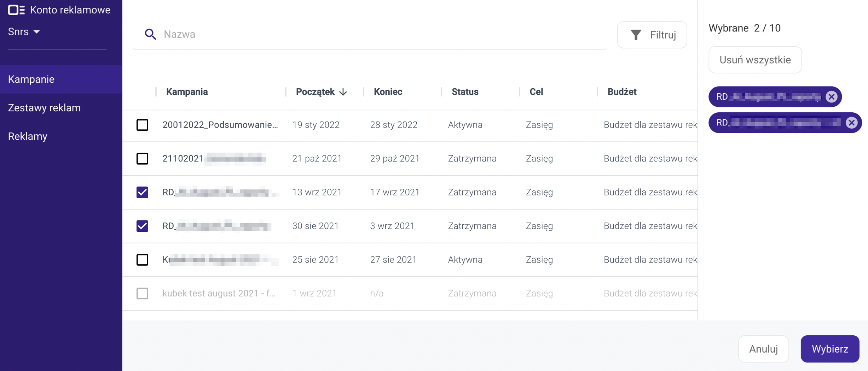Cancel with the Anuluj button
This screenshot has width=868, height=371.
tap(763, 349)
